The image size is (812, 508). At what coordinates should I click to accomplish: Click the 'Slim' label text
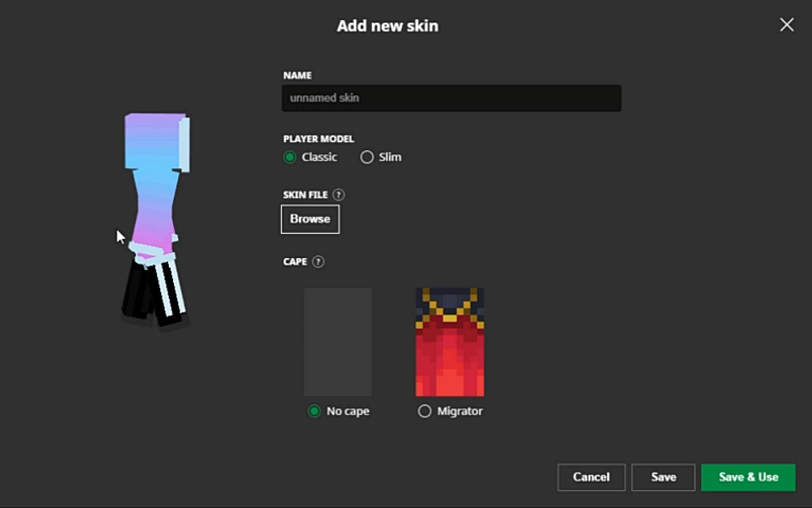click(x=389, y=157)
